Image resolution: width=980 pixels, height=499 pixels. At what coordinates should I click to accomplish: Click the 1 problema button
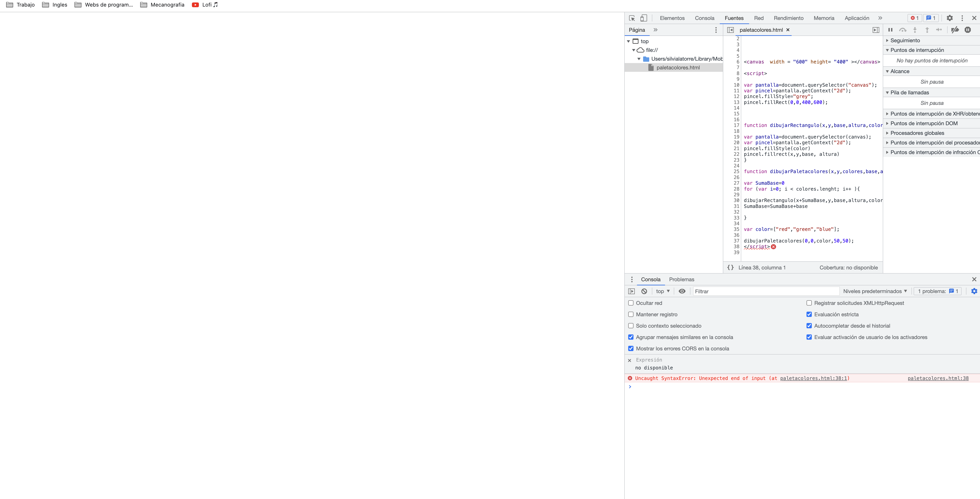tap(938, 291)
